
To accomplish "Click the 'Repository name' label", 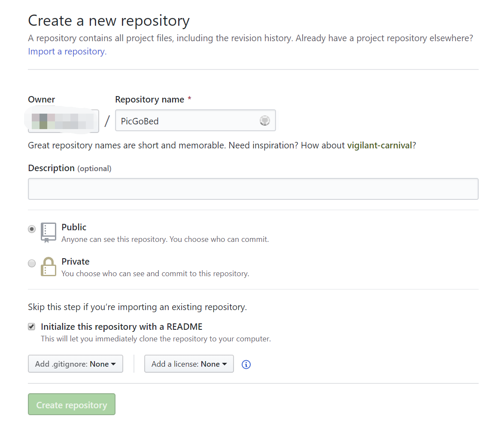I will [x=150, y=99].
